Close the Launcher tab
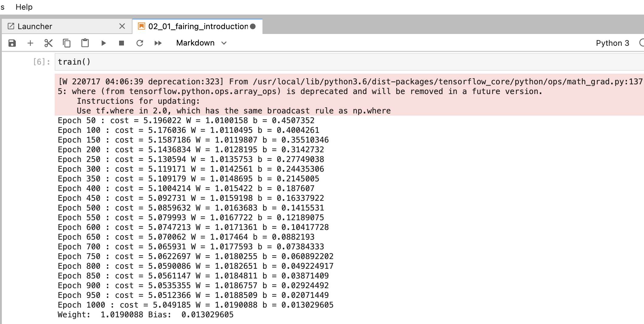Screen dimensions: 644x324 pos(122,26)
